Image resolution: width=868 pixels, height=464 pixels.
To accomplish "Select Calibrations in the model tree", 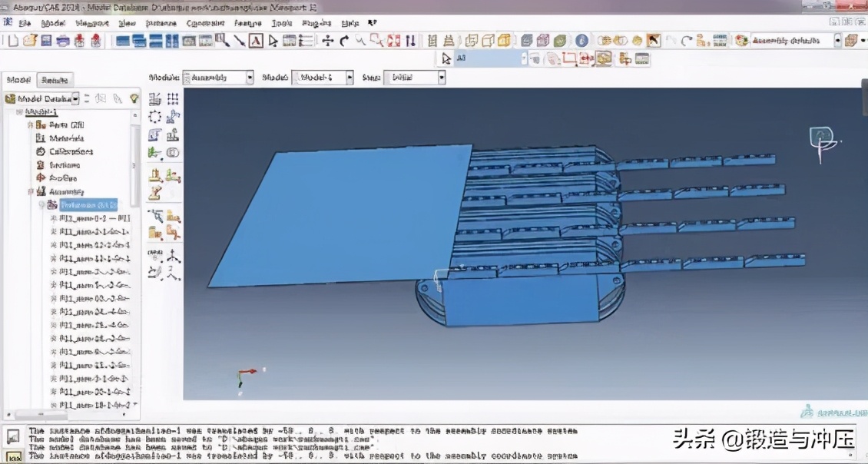I will coord(71,151).
